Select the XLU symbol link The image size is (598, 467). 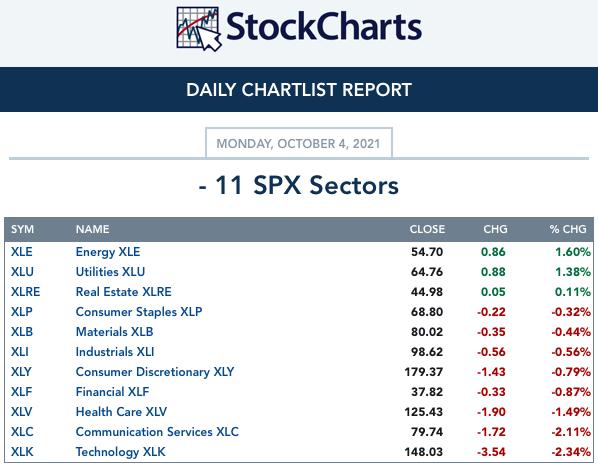point(22,272)
